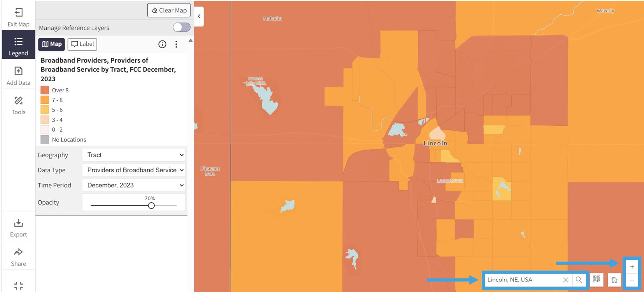Zoom in using the plus button
This screenshot has height=292, width=644.
[632, 267]
